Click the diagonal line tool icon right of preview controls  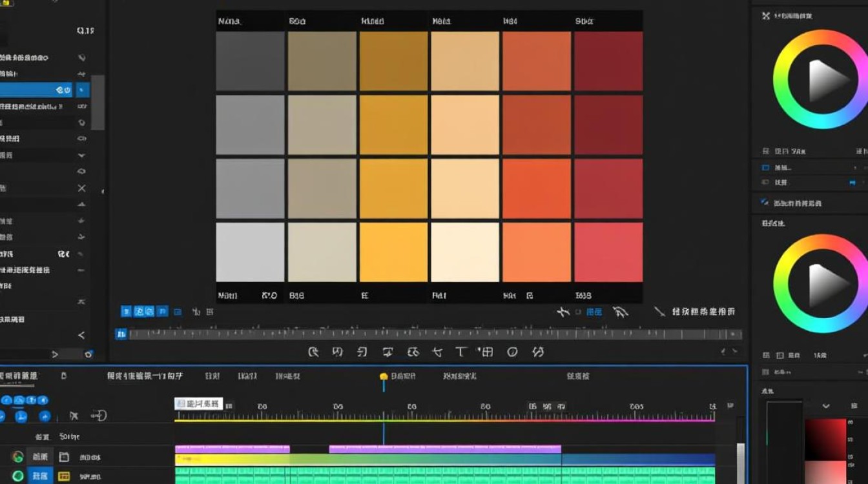(659, 312)
